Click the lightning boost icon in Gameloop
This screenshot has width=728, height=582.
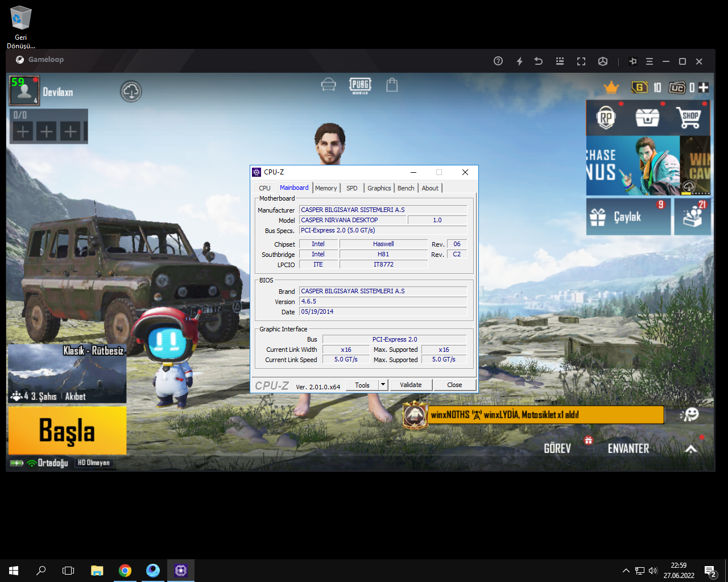[x=519, y=61]
